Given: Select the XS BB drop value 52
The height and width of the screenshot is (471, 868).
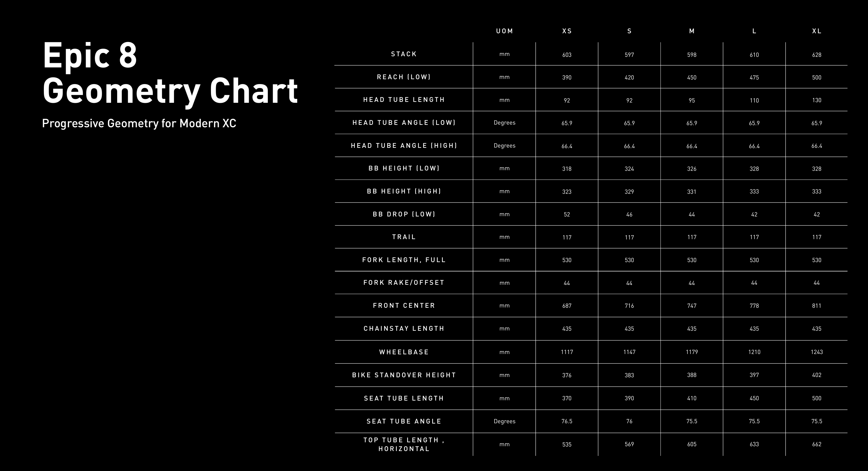Looking at the screenshot, I should pos(567,214).
